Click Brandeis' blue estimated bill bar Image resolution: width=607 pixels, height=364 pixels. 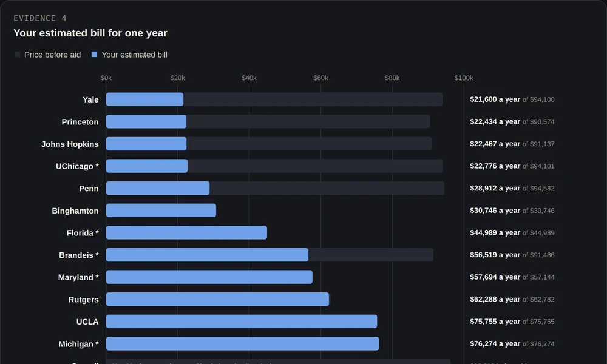click(207, 255)
